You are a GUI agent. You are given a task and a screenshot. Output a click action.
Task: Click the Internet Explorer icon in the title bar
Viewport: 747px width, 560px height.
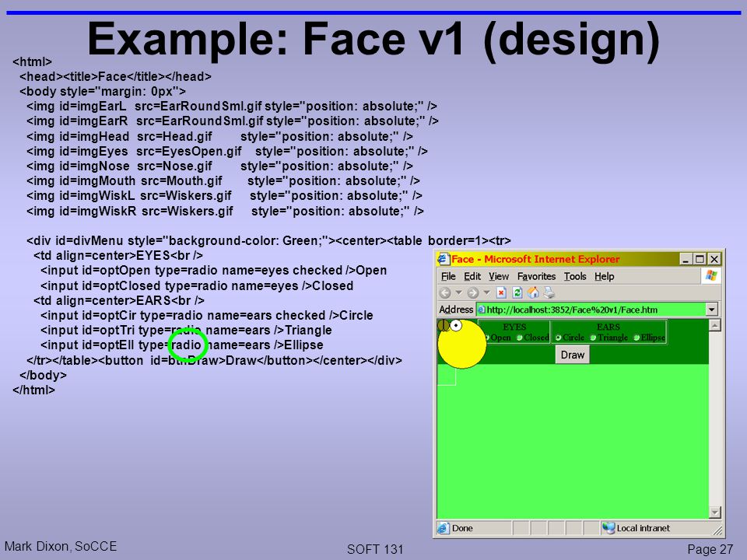(x=443, y=258)
